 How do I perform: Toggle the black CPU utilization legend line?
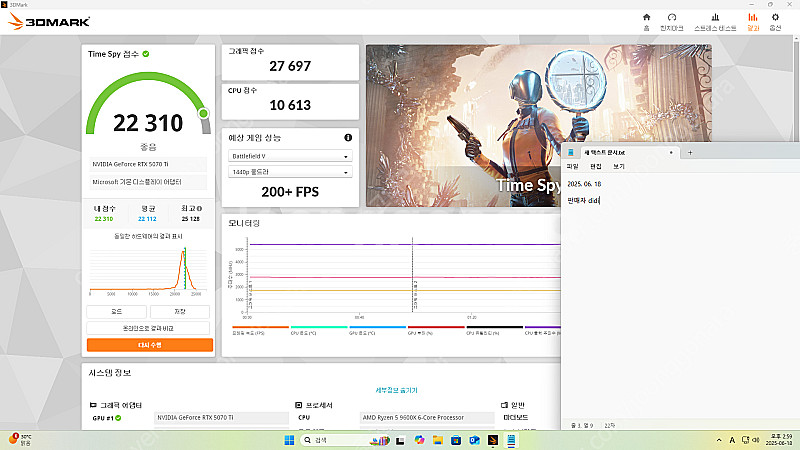click(495, 327)
